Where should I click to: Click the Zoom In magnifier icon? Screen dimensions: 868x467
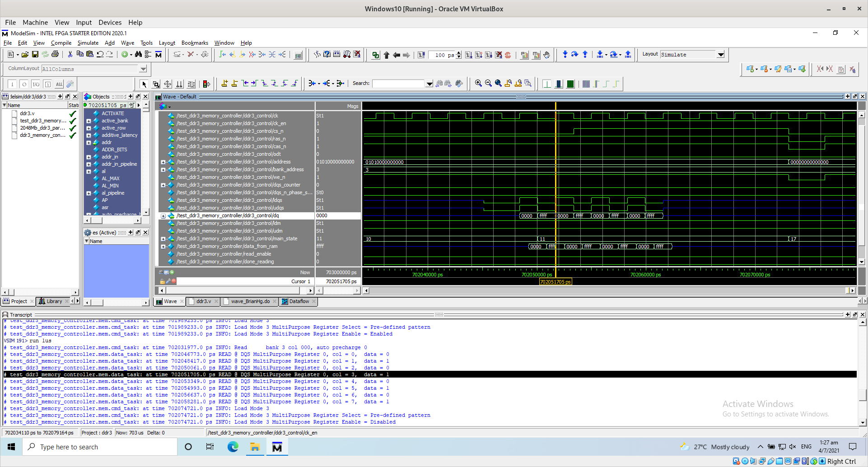click(x=478, y=84)
